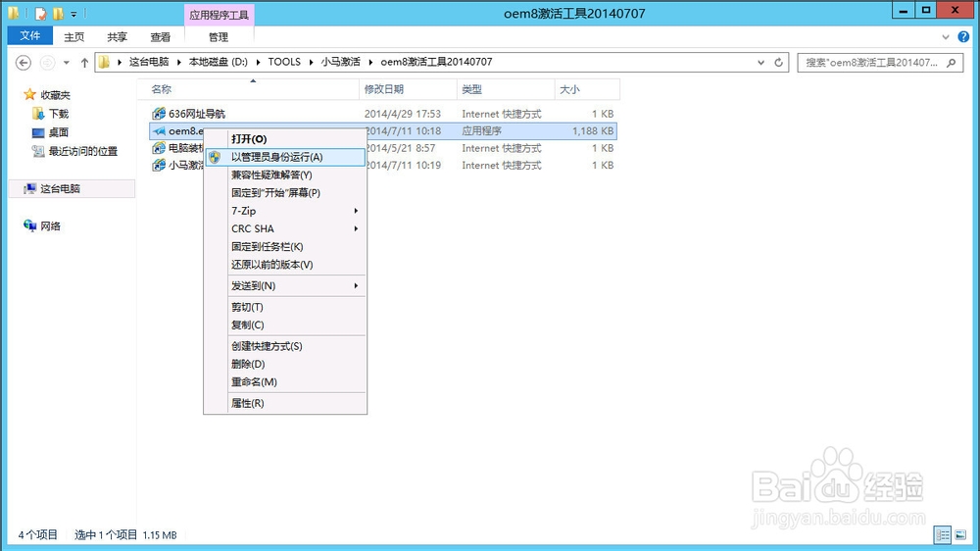Choose 属性(R) properties entry
Viewport: 980px width, 551px height.
285,403
